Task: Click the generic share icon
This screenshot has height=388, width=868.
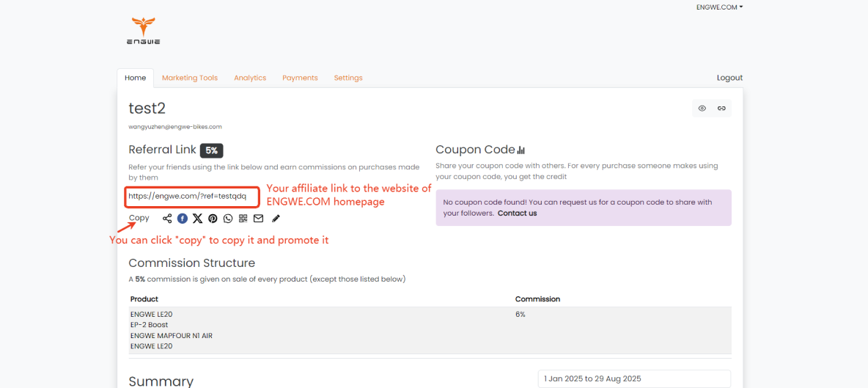Action: tap(167, 219)
